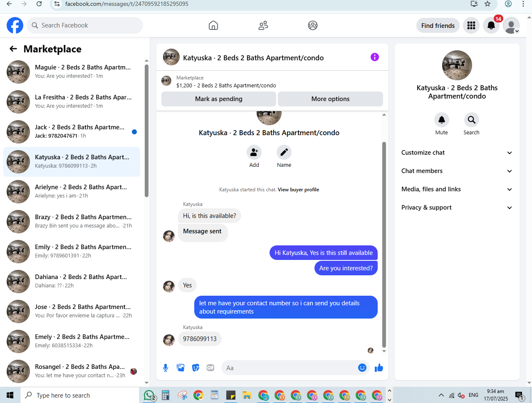The height and width of the screenshot is (403, 532).
Task: Open the Friends icon in top navigation
Action: [263, 25]
